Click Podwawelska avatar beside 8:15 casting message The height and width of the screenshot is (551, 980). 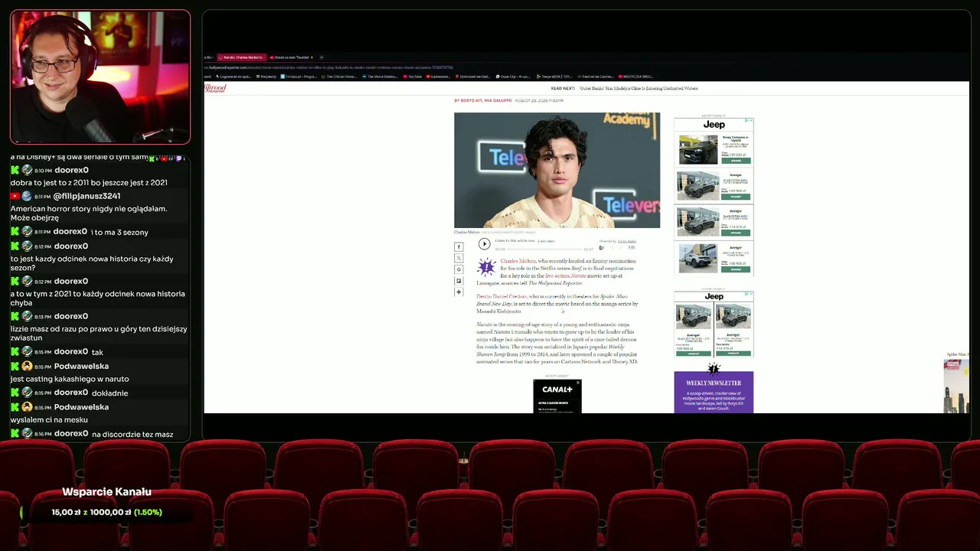(27, 366)
